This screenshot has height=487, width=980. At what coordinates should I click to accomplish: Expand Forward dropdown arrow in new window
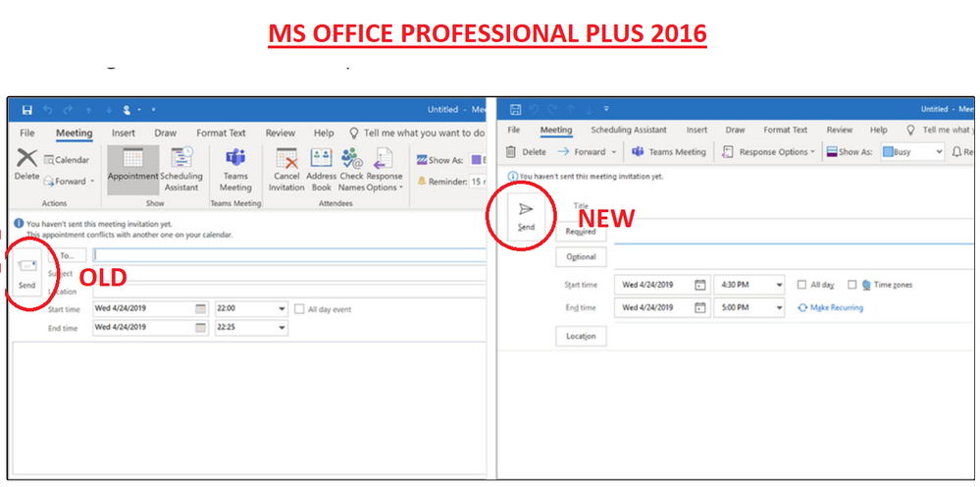click(x=614, y=152)
